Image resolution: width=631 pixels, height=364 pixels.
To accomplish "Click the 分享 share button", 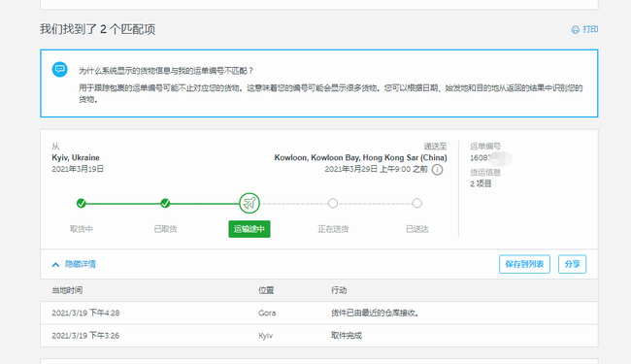I will [x=572, y=264].
